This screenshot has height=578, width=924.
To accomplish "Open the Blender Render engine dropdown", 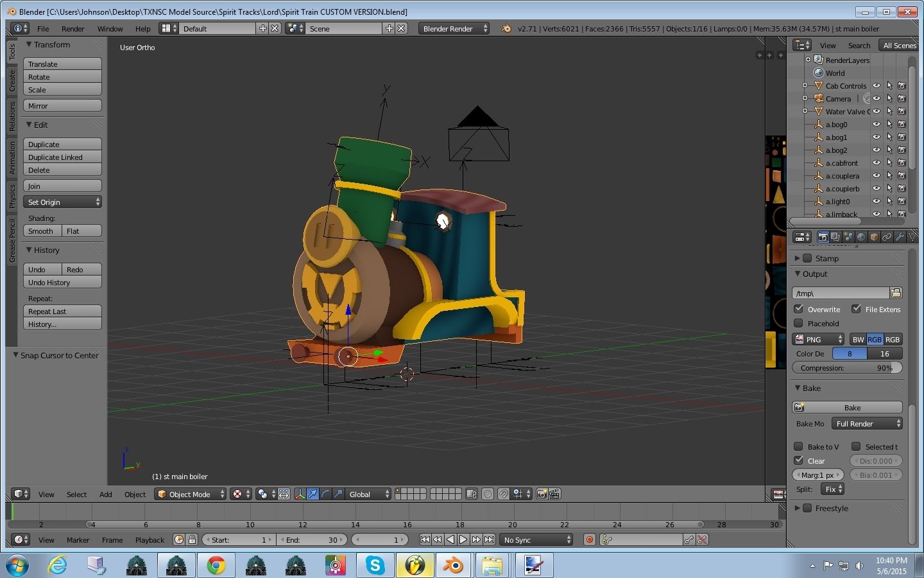I will [x=454, y=28].
